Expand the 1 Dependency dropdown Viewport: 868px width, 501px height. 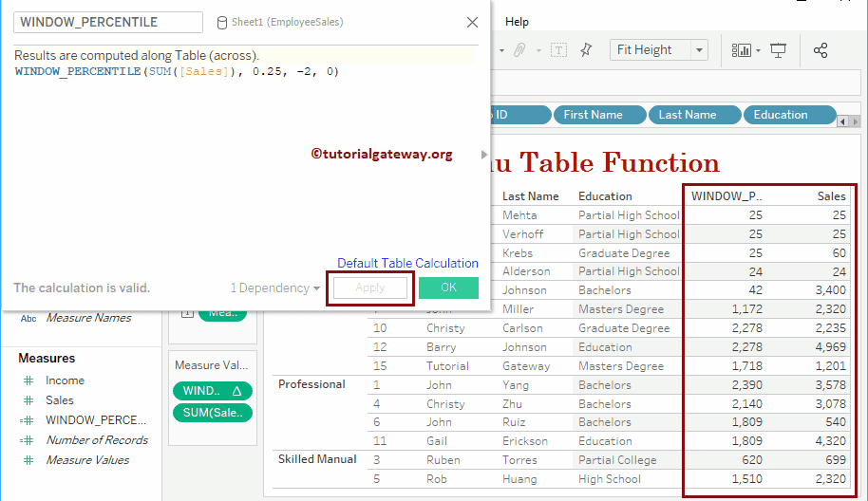316,288
